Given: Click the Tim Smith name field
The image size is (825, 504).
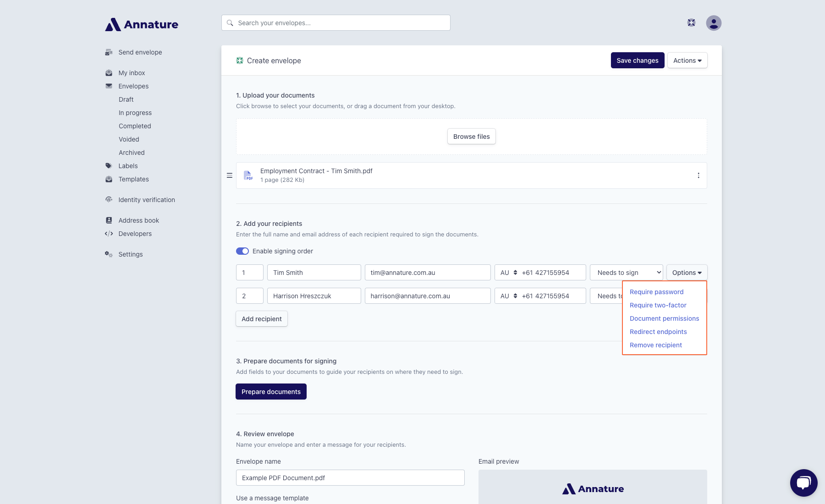Looking at the screenshot, I should tap(314, 273).
